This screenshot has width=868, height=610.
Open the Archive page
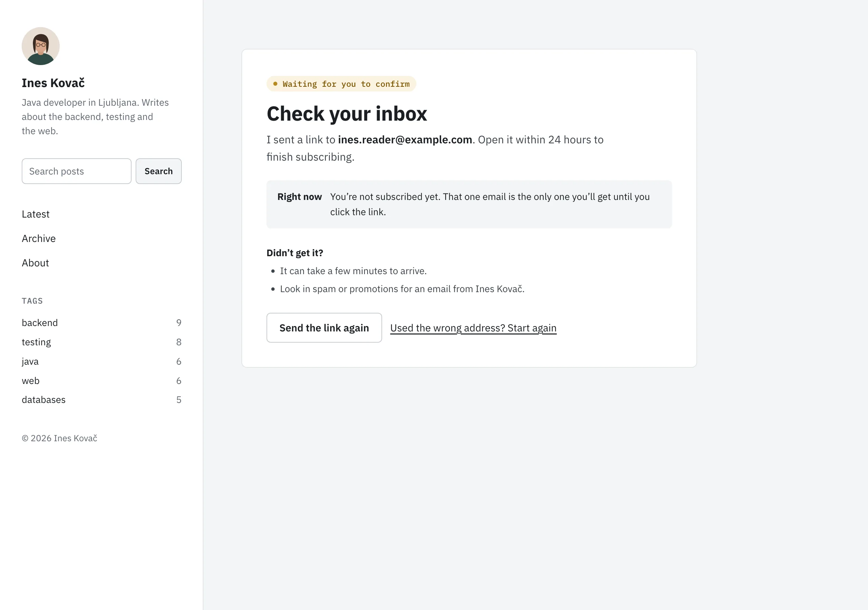[x=39, y=239]
